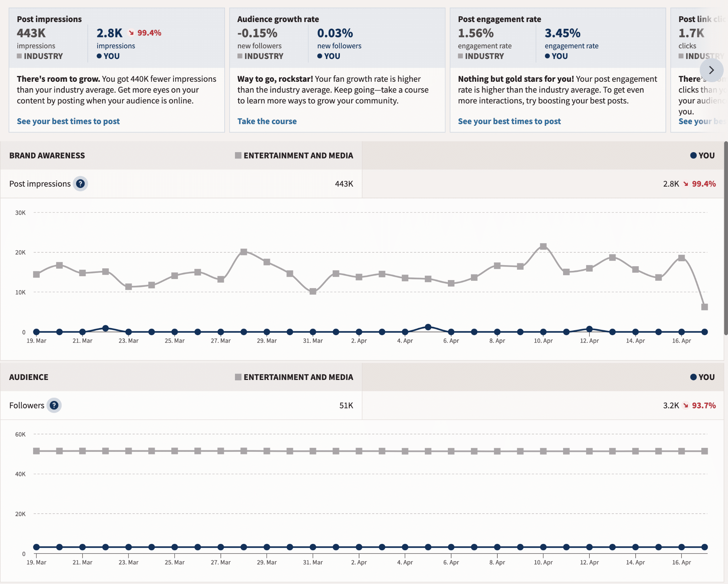Open the Take the course link
728x584 pixels.
click(267, 121)
